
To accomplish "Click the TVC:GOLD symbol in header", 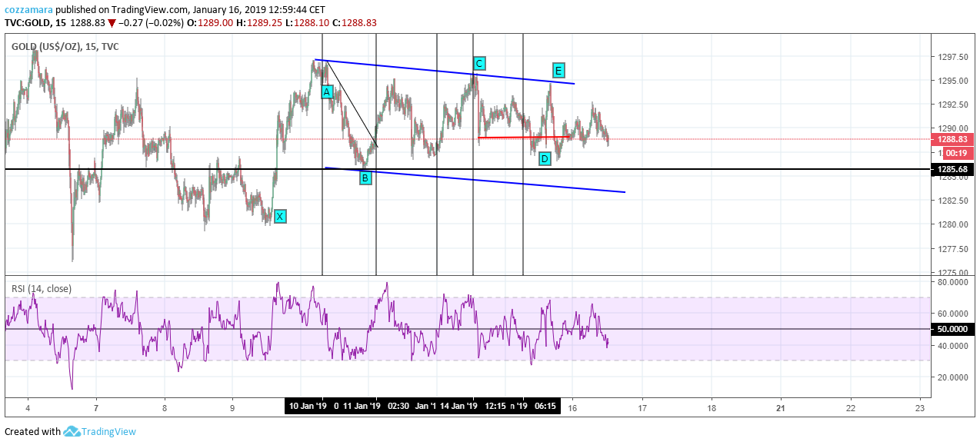I will pos(28,23).
